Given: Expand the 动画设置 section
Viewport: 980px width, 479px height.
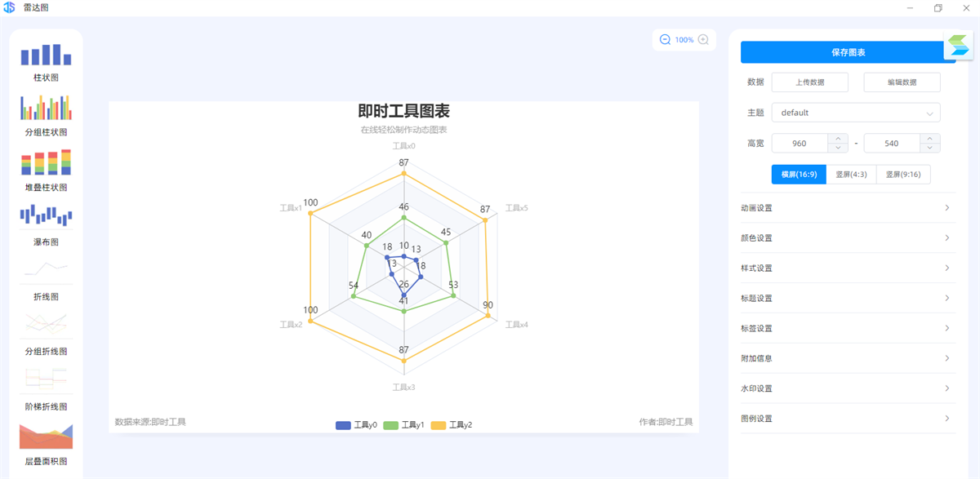Looking at the screenshot, I should click(x=848, y=208).
